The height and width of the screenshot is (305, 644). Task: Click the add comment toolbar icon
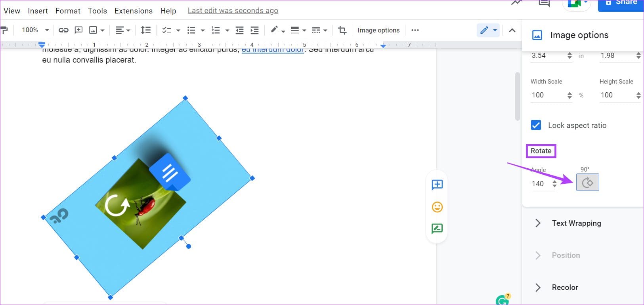point(78,30)
